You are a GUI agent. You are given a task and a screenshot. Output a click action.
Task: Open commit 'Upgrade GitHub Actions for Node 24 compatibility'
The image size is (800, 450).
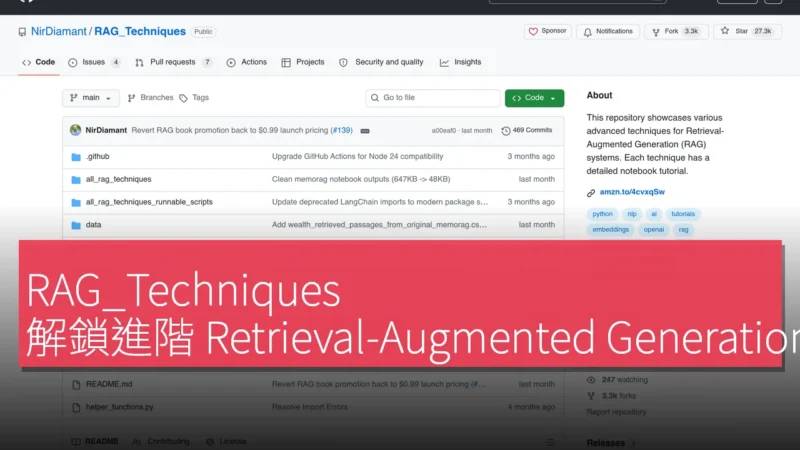[x=358, y=157]
